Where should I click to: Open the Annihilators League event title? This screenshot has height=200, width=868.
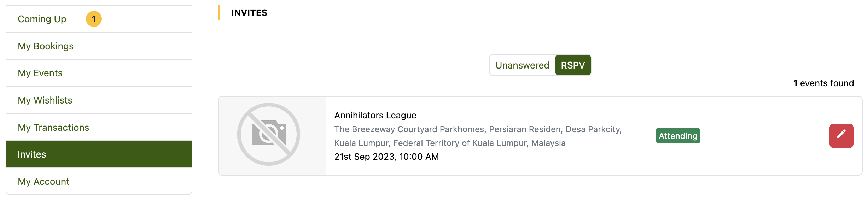[x=375, y=116]
